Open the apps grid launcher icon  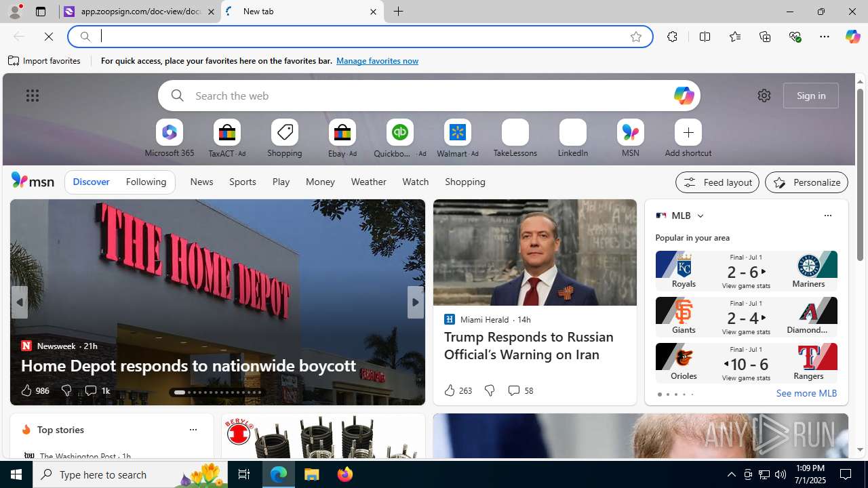pyautogui.click(x=33, y=96)
